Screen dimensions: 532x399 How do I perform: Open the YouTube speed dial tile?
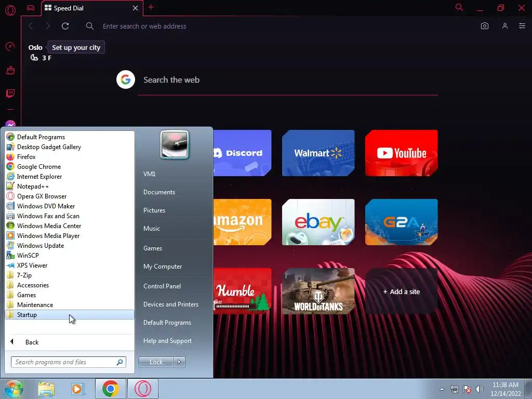pyautogui.click(x=402, y=153)
